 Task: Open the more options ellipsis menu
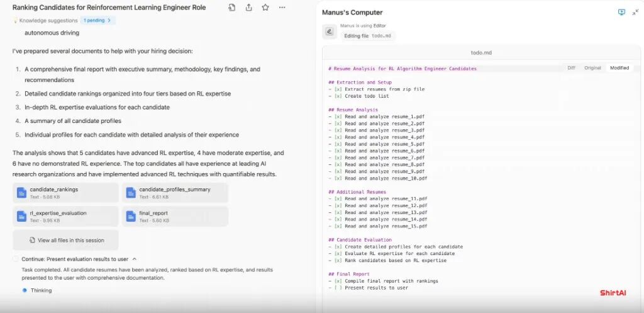point(282,8)
